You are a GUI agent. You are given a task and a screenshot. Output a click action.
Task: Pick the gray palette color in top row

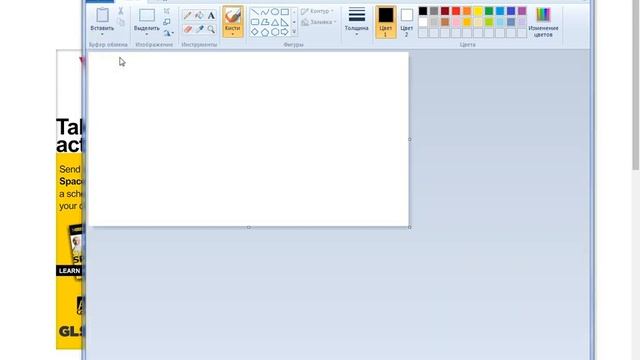click(434, 11)
